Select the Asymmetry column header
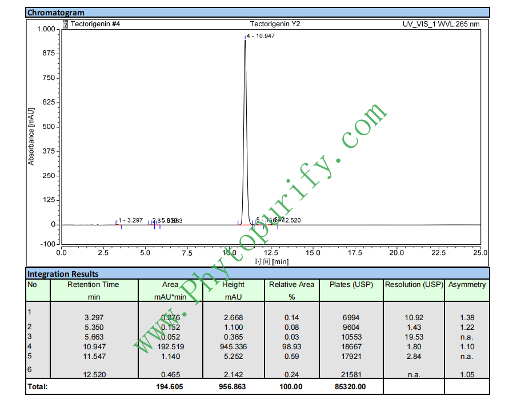505x420 pixels. pyautogui.click(x=467, y=284)
